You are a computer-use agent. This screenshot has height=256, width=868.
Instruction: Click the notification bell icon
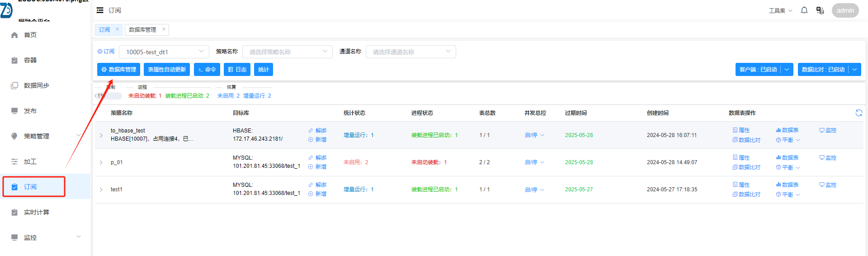[x=804, y=10]
